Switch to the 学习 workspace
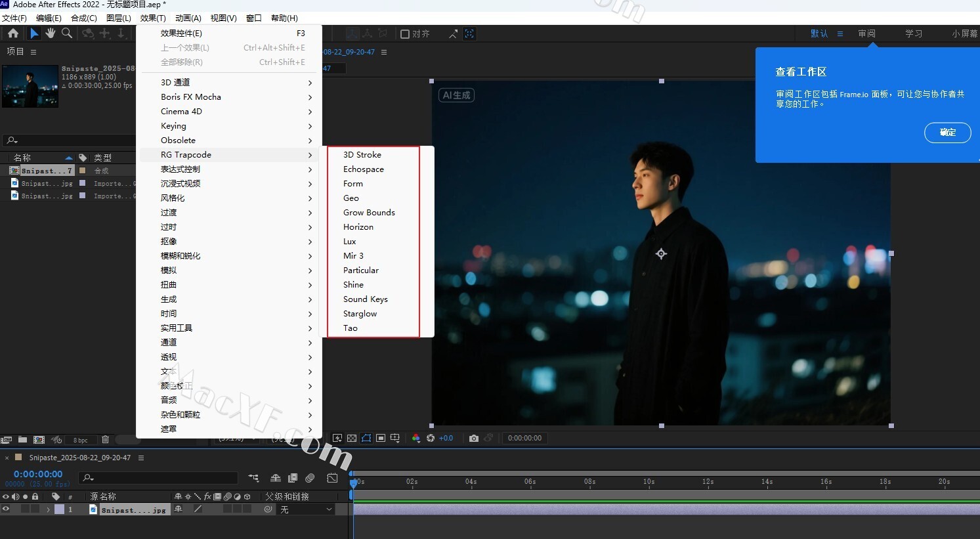The height and width of the screenshot is (539, 980). (x=914, y=33)
